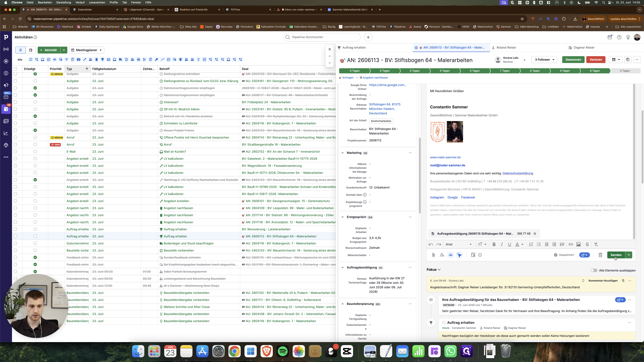Toggle email open tracking eye icon
Image resolution: width=644 pixels, height=362 pixels.
pyautogui.click(x=450, y=255)
